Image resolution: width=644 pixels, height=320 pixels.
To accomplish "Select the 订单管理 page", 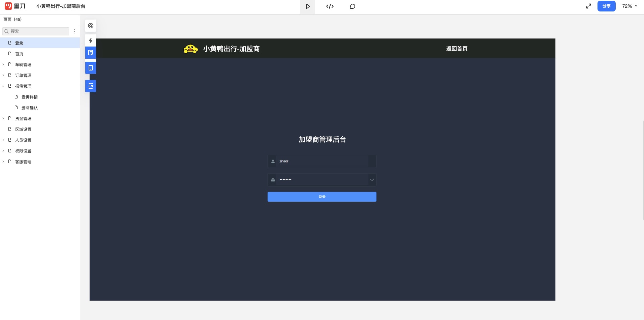I will pyautogui.click(x=40, y=75).
